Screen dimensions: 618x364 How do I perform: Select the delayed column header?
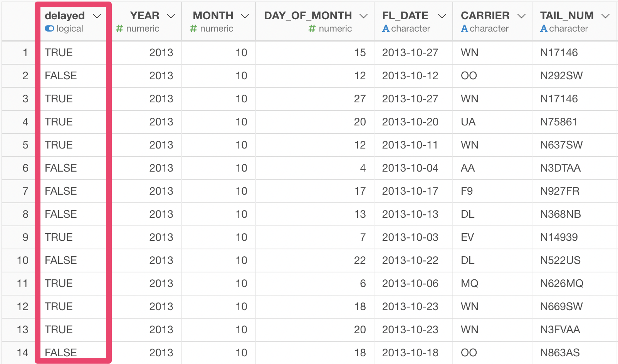click(x=65, y=16)
